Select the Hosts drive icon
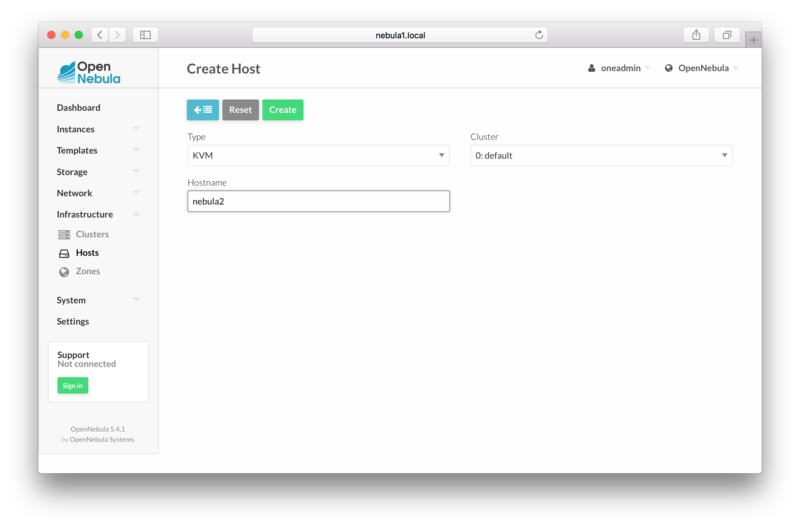 click(x=64, y=253)
